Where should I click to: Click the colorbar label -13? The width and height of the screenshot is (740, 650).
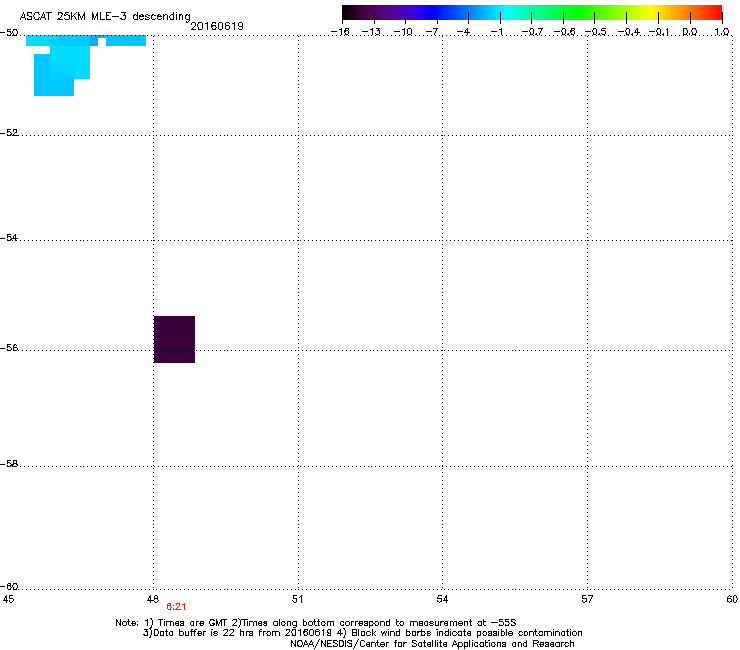[x=371, y=32]
